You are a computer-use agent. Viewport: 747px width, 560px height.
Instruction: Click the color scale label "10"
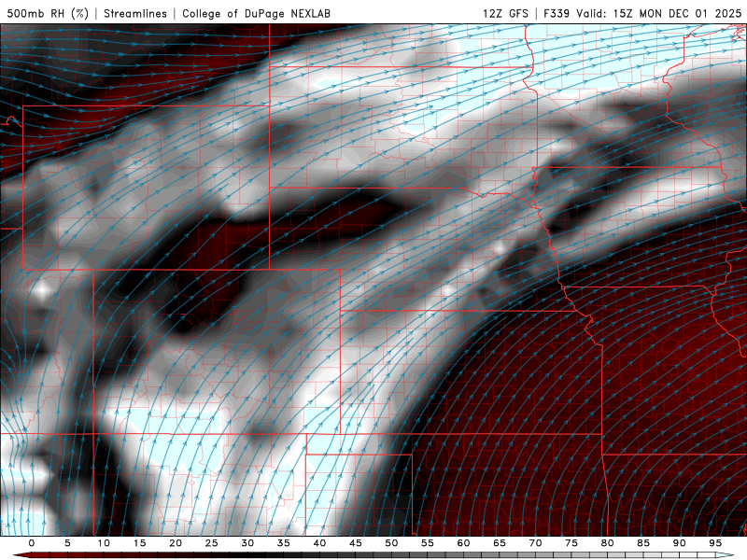pos(104,543)
